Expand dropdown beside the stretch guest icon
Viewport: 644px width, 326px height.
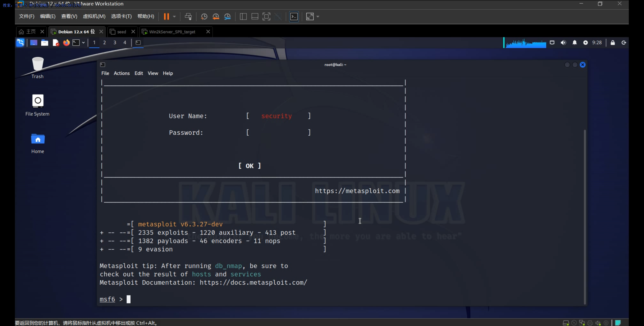pyautogui.click(x=318, y=17)
